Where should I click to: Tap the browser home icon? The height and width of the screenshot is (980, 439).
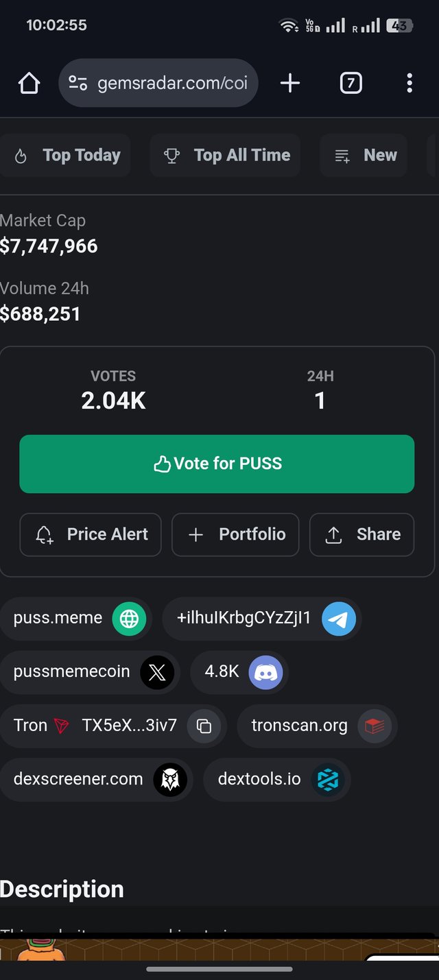(x=29, y=84)
